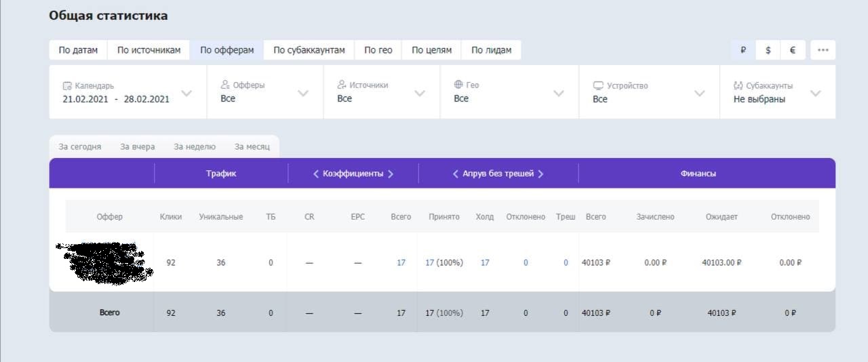Select the По лидам tab

point(491,50)
